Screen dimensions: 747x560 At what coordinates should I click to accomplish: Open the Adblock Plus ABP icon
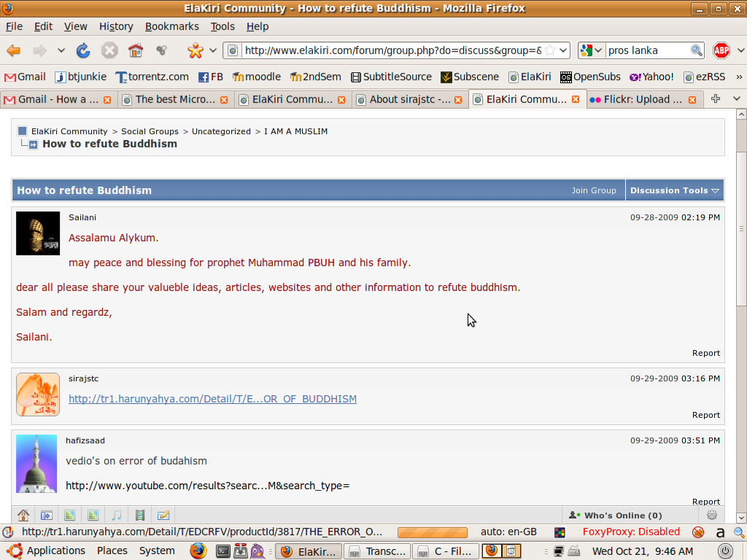pos(721,50)
